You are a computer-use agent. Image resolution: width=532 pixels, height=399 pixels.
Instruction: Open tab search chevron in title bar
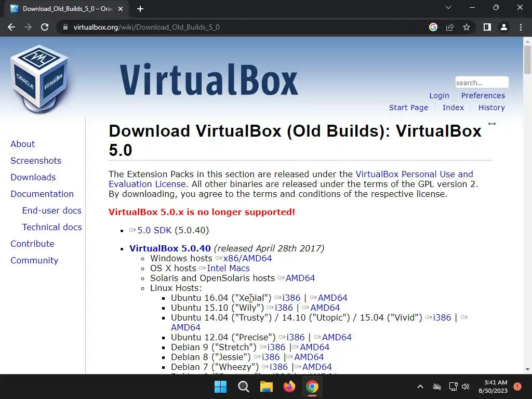448,7
